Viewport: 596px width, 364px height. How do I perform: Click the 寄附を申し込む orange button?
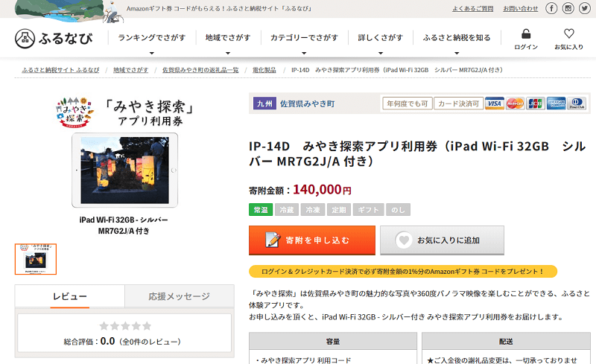[x=312, y=240]
